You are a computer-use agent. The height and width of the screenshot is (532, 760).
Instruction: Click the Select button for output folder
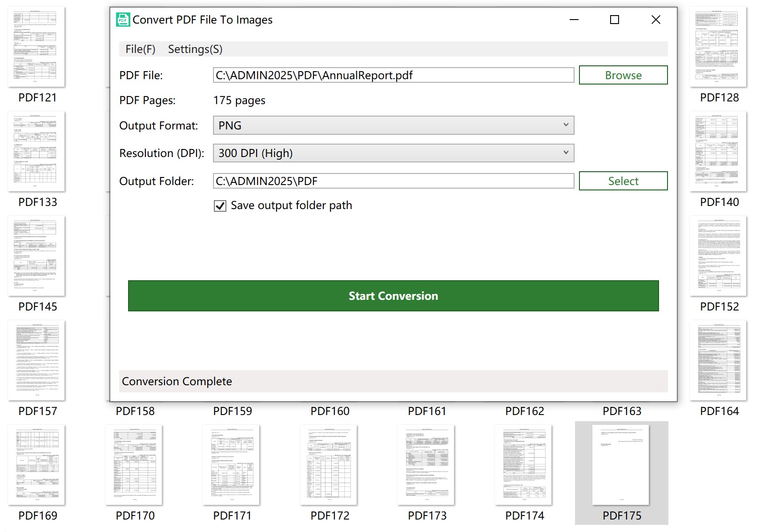(x=623, y=181)
